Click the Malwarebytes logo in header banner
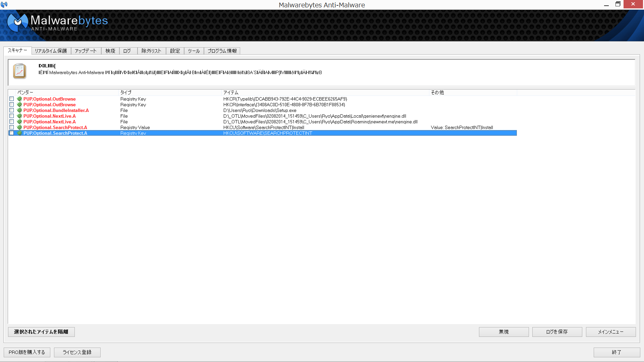The width and height of the screenshot is (644, 362). (57, 23)
